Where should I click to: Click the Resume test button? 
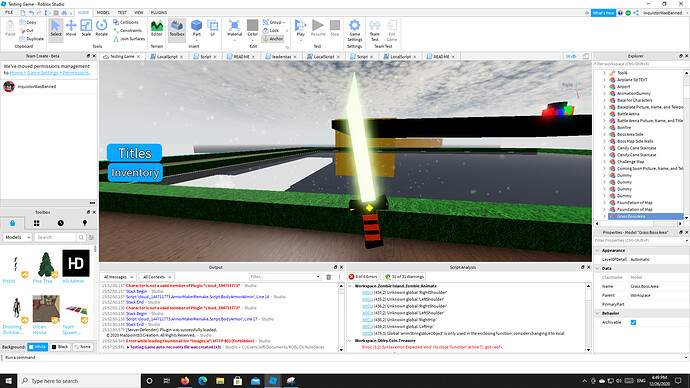(318, 29)
